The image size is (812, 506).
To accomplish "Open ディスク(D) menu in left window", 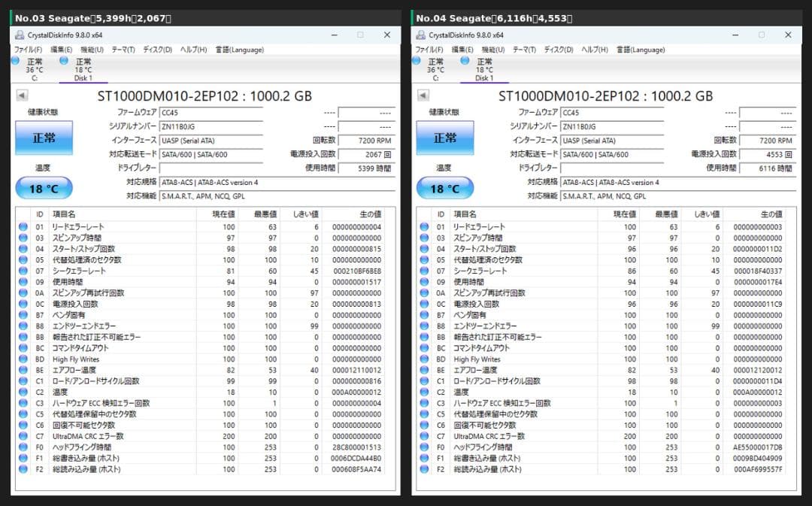I will 157,50.
